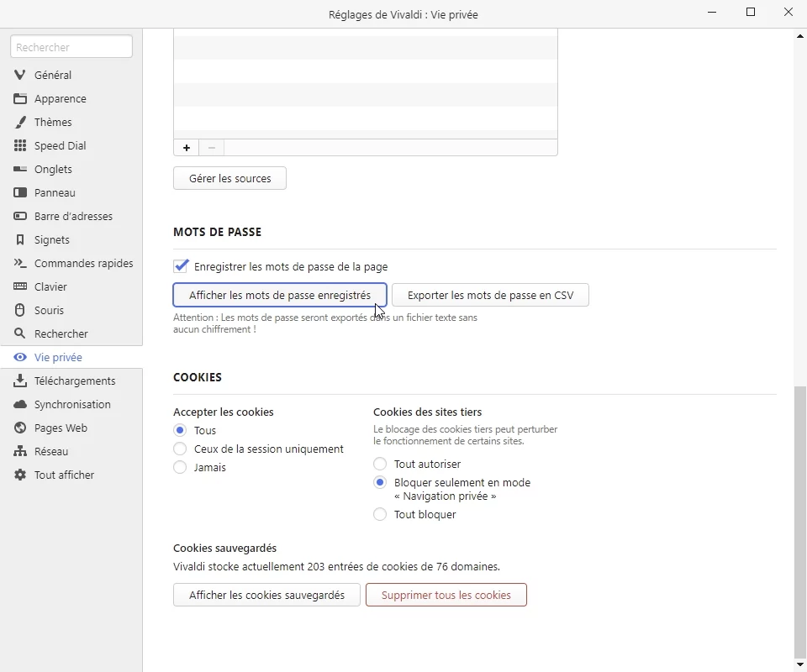The image size is (807, 672).
Task: Click the Commandes rapides prompt icon
Action: pyautogui.click(x=20, y=263)
